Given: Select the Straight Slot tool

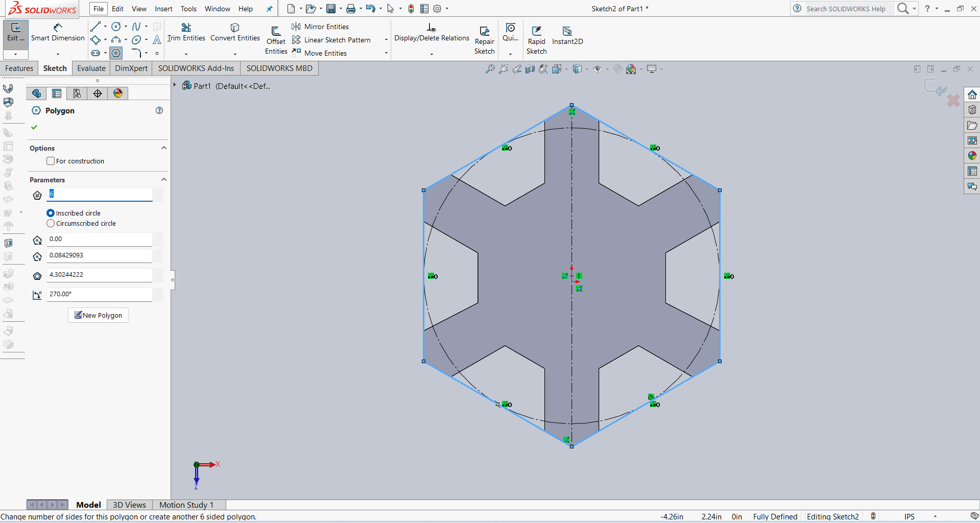Looking at the screenshot, I should point(95,53).
